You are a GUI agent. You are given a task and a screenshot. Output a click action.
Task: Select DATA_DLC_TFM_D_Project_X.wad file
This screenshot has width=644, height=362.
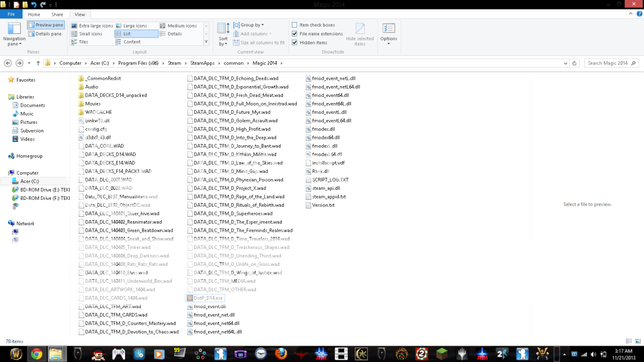click(226, 188)
